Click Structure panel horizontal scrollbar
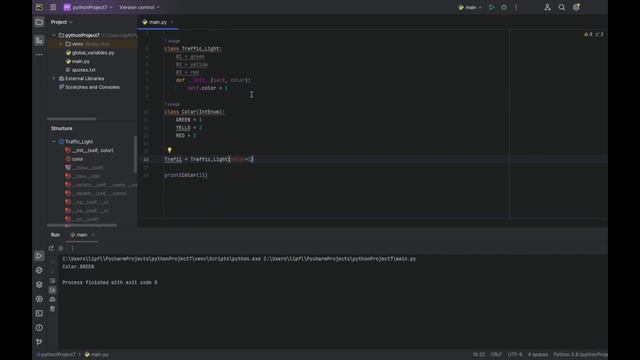Screen dimensions: 640x360 (x=82, y=225)
